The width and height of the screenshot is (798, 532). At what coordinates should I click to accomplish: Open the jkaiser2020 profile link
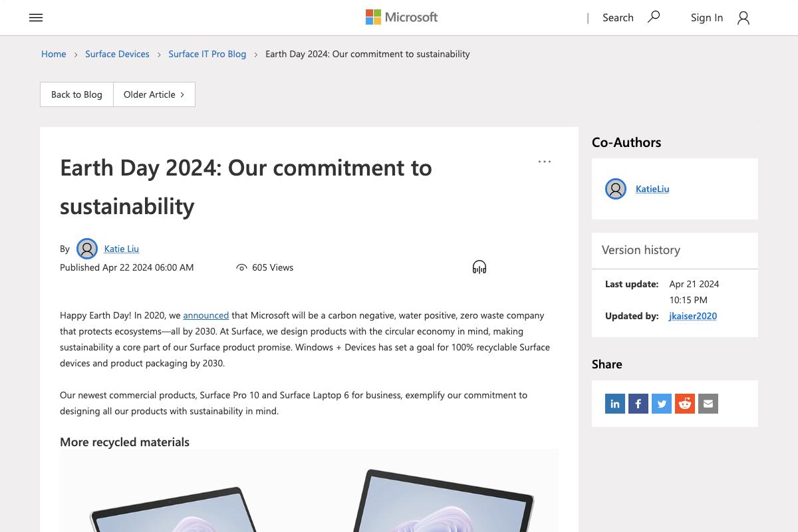[693, 316]
